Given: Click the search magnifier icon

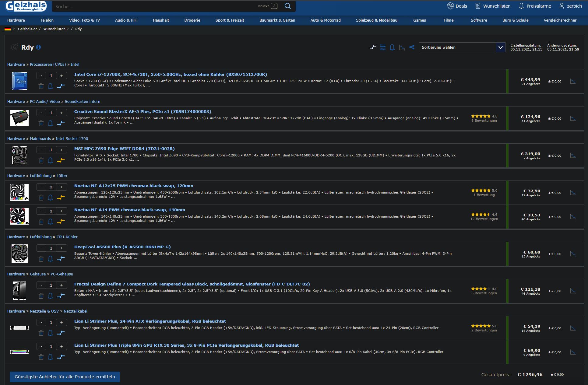Looking at the screenshot, I should click(287, 6).
